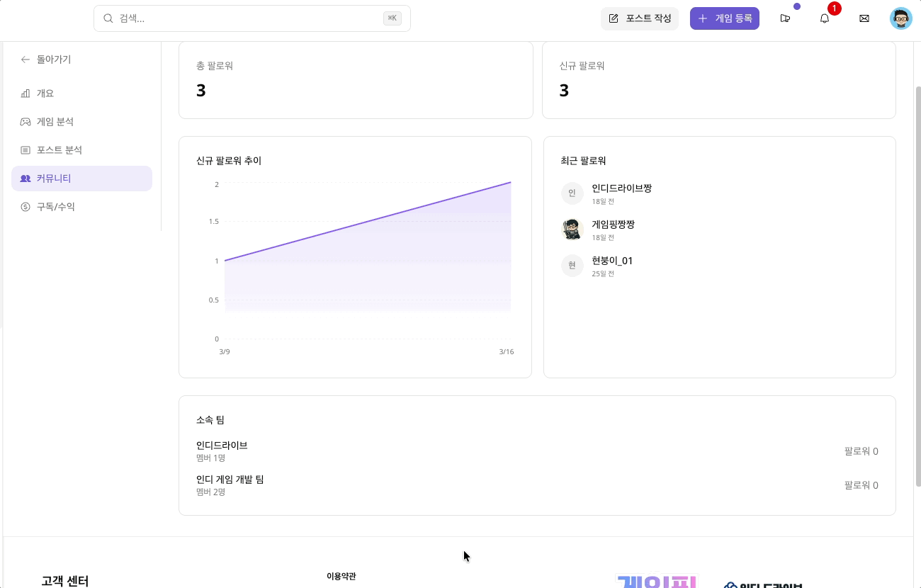
Task: Click the notification bell icon
Action: (824, 18)
